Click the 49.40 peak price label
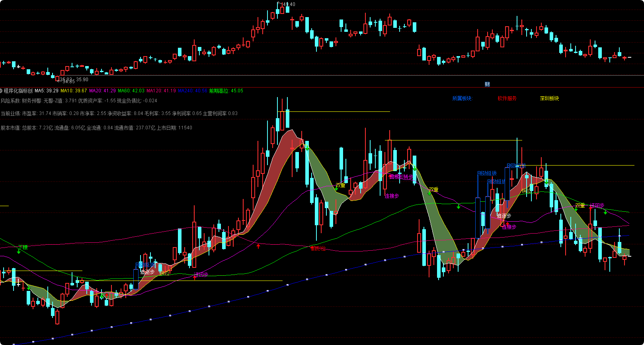644x345 pixels. (288, 4)
